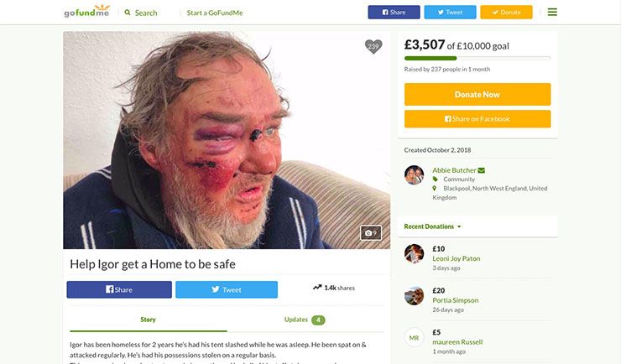Click the fundraising progress bar
Image resolution: width=621 pixels, height=364 pixels.
coord(477,59)
